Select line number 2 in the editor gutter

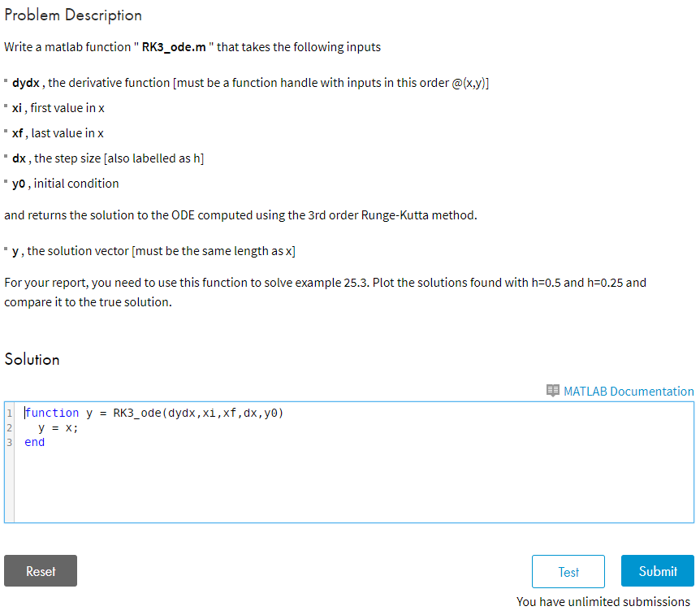point(9,427)
